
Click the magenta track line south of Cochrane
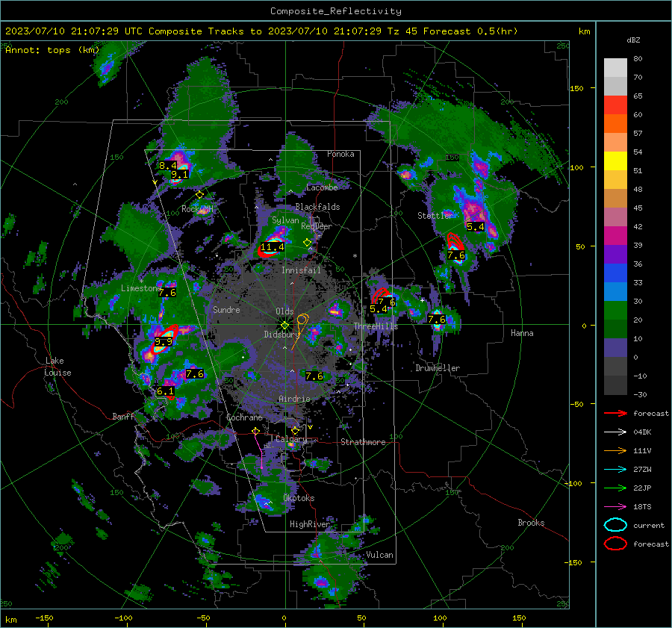(259, 451)
